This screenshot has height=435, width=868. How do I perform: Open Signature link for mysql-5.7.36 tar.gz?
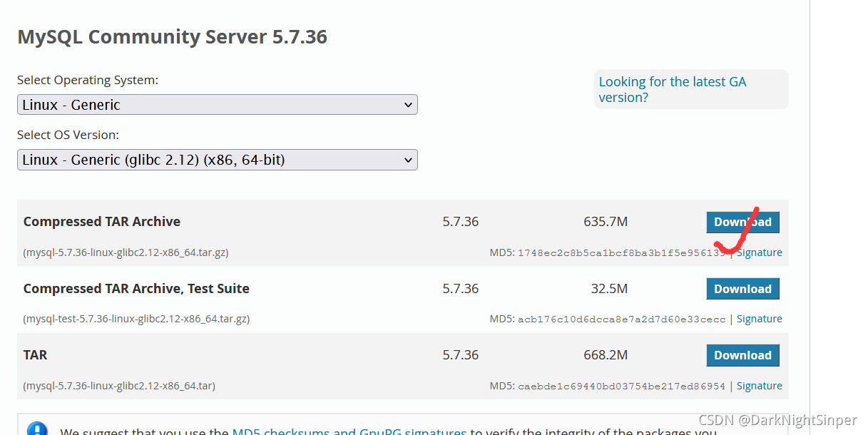point(759,252)
